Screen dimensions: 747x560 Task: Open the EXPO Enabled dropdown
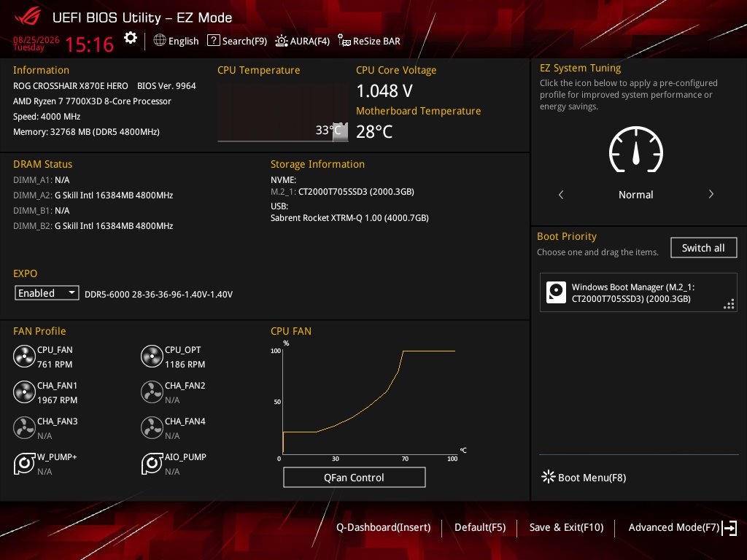[x=47, y=293]
